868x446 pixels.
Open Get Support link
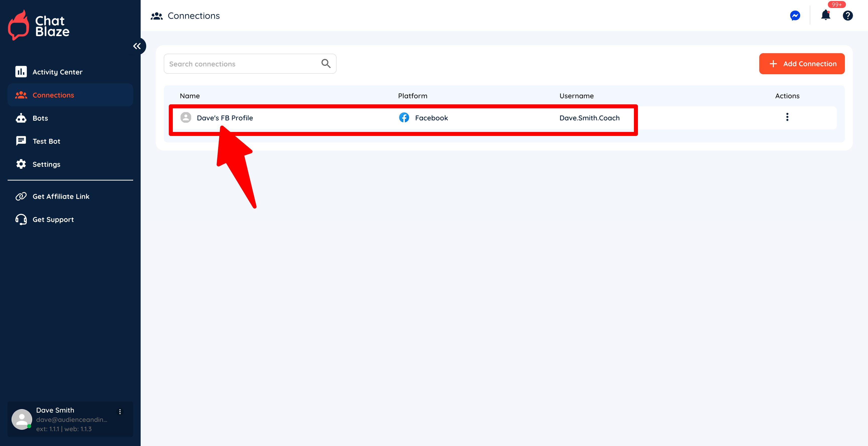tap(53, 219)
